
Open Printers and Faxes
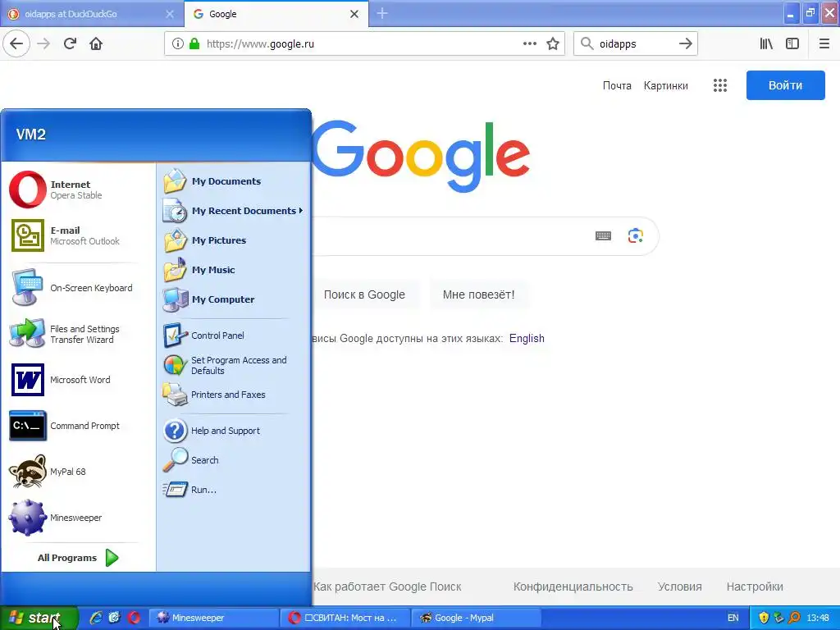click(x=234, y=395)
